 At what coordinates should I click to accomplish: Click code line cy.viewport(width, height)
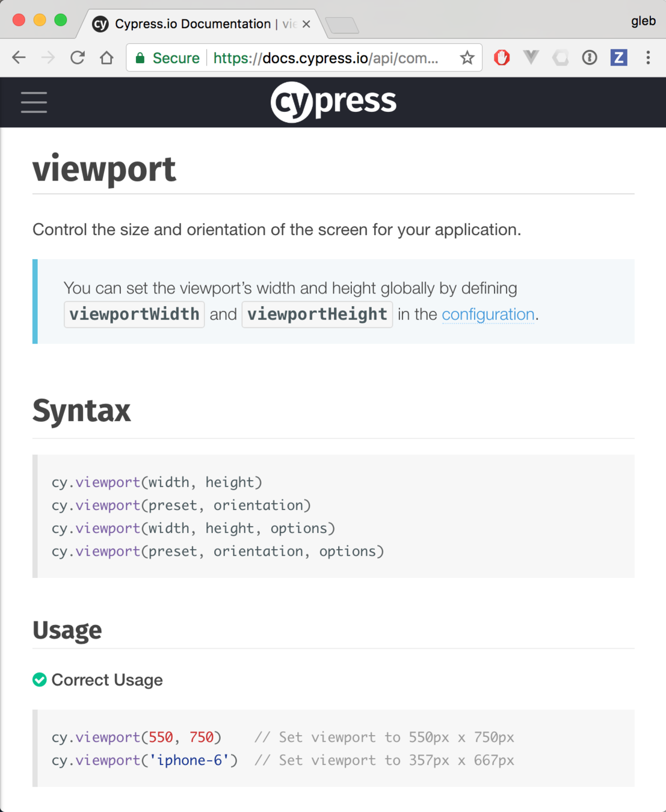point(157,482)
